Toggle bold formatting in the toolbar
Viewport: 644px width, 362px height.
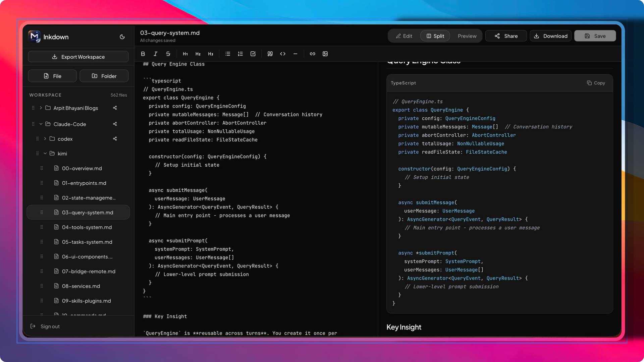coord(143,54)
